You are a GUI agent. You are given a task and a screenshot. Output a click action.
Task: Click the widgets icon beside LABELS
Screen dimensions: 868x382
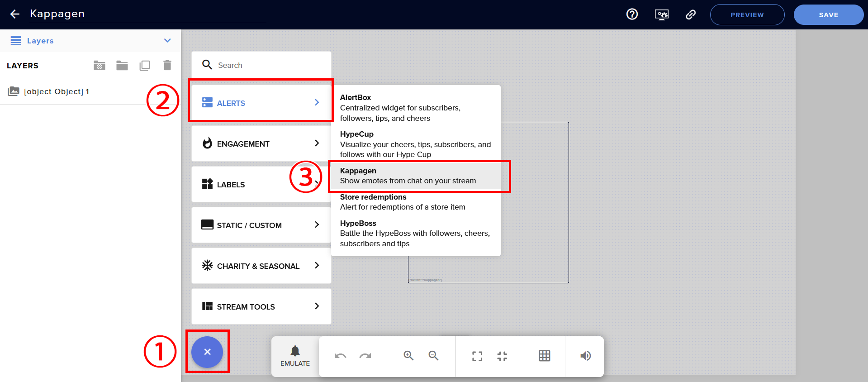click(207, 184)
